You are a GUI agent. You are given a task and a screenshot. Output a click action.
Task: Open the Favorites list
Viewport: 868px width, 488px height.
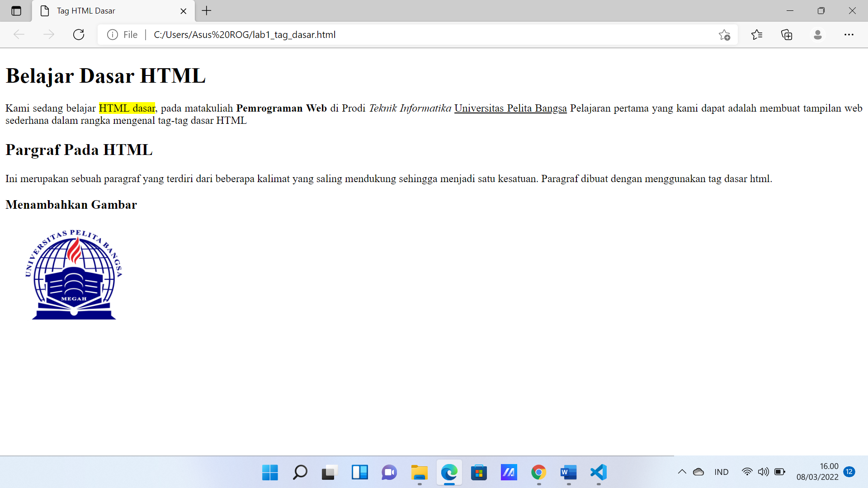click(757, 35)
